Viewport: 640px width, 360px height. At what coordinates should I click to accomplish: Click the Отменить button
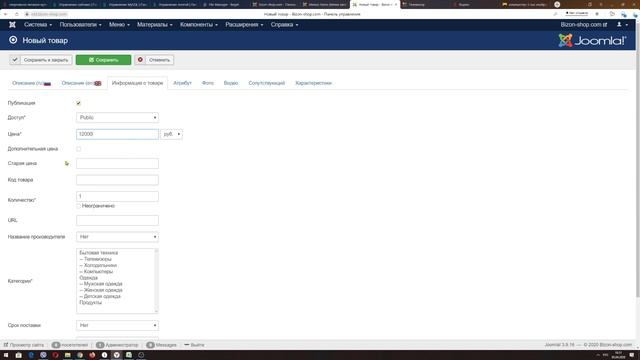[x=154, y=60]
